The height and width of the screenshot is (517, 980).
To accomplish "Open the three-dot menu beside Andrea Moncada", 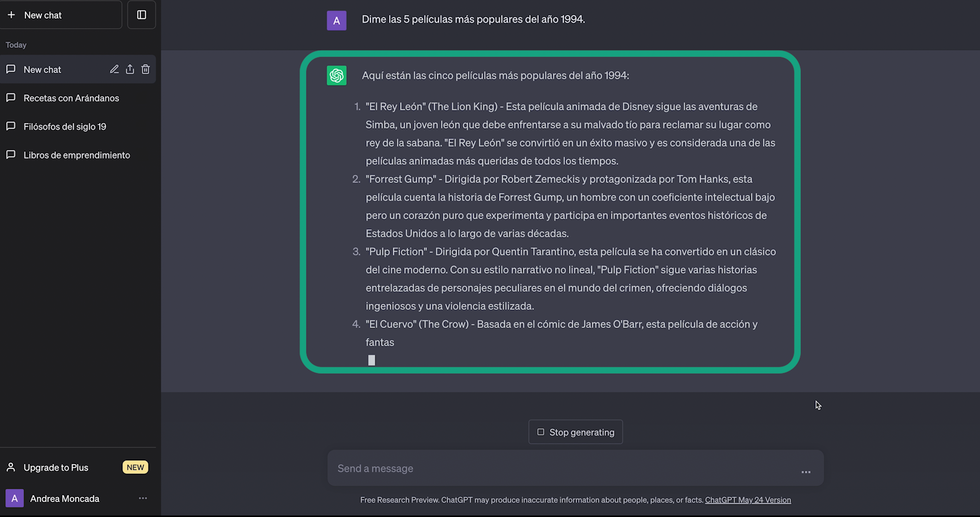I will [x=143, y=498].
